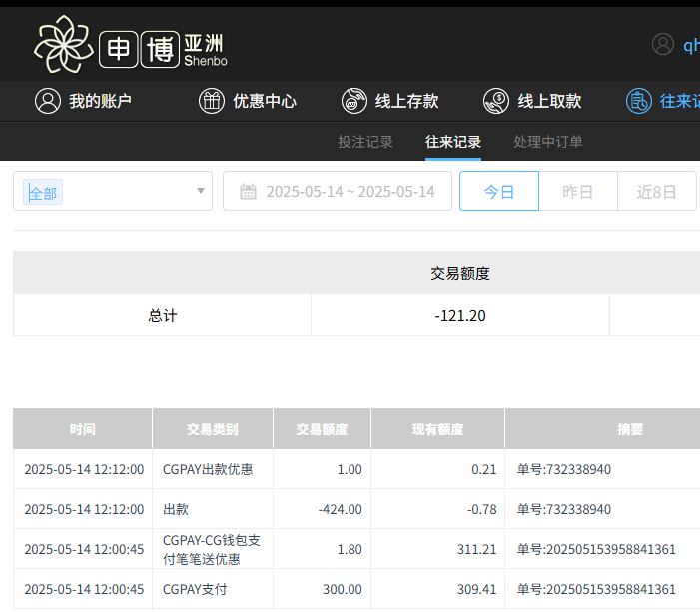Click the gift box promotions icon
This screenshot has width=700, height=612.
click(211, 101)
